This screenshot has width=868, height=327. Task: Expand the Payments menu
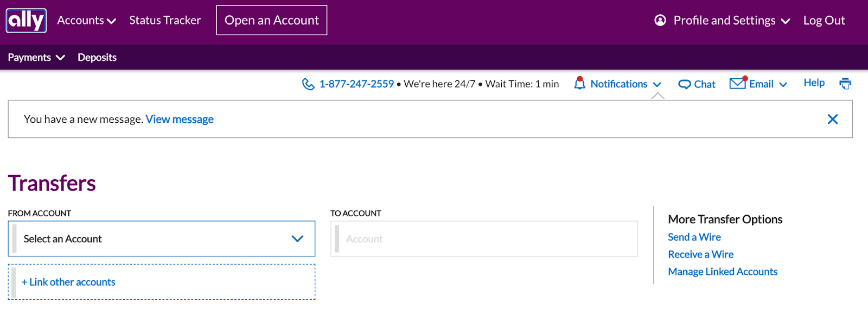coord(36,58)
